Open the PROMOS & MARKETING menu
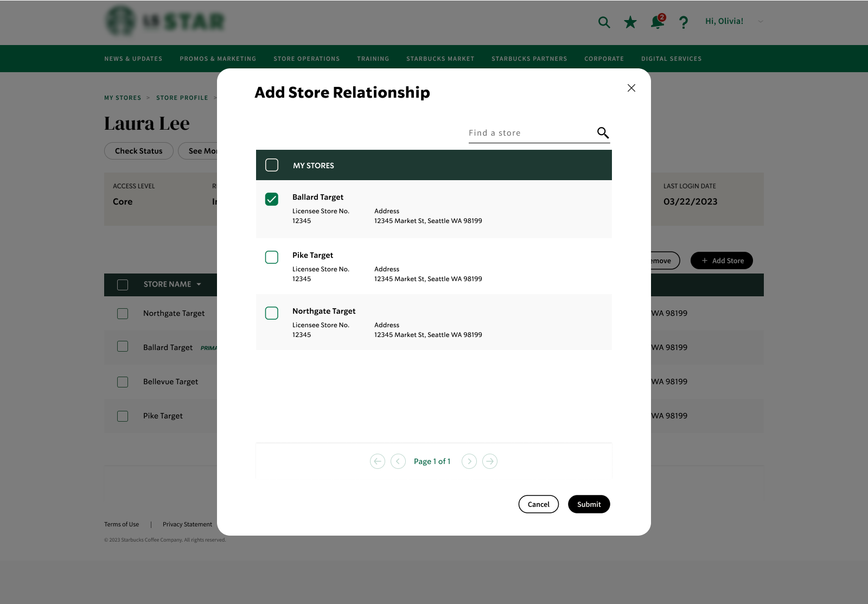 pos(218,59)
